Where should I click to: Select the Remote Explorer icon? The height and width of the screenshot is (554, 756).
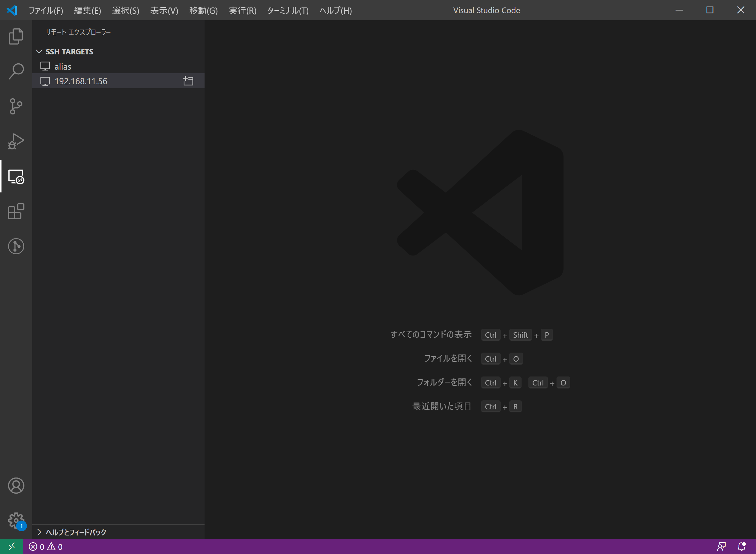point(16,176)
